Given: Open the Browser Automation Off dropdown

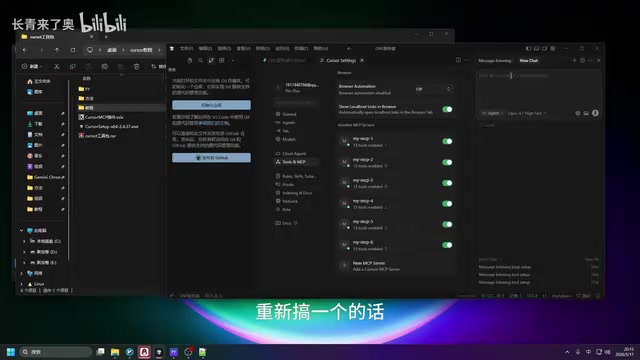Looking at the screenshot, I should 433,89.
